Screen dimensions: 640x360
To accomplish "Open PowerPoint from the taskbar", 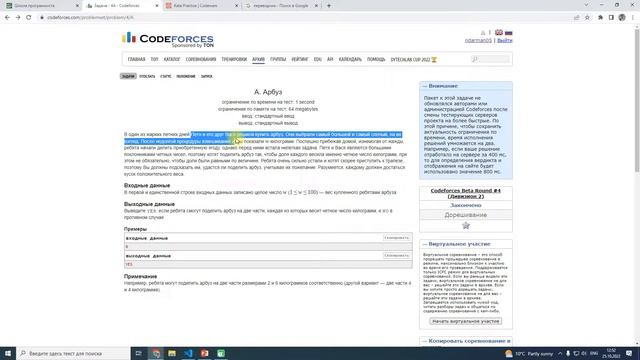I will [204, 353].
